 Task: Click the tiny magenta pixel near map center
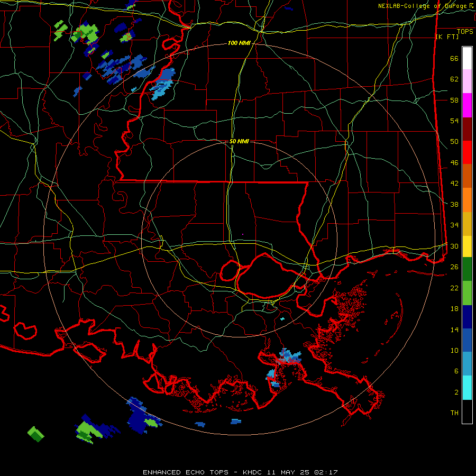click(243, 234)
